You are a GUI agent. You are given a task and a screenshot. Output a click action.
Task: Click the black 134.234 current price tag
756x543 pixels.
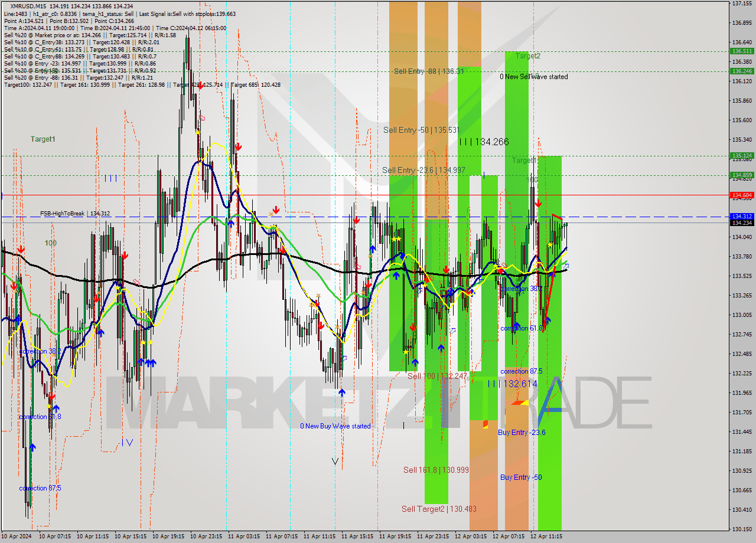[x=742, y=223]
